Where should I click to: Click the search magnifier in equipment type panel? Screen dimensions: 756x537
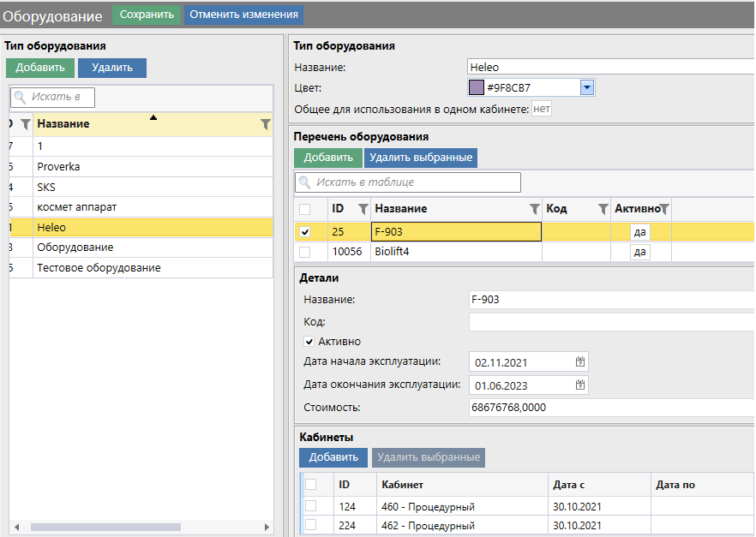click(21, 98)
